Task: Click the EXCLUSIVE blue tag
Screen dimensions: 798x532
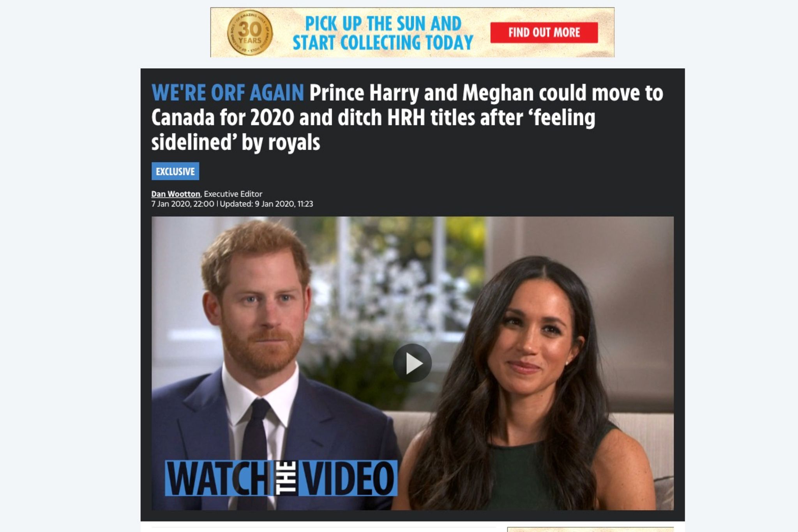Action: pos(175,171)
